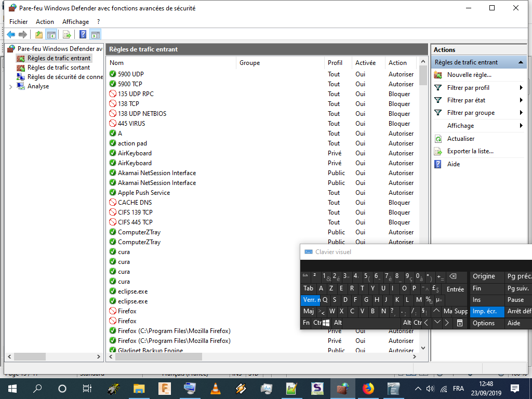The height and width of the screenshot is (399, 532).
Task: Toggle the Maj shift key on Clavier visuel
Action: tap(309, 311)
